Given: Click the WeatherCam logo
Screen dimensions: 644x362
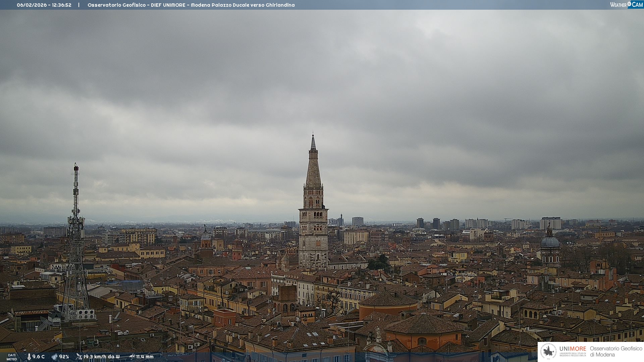Looking at the screenshot, I should click(626, 5).
